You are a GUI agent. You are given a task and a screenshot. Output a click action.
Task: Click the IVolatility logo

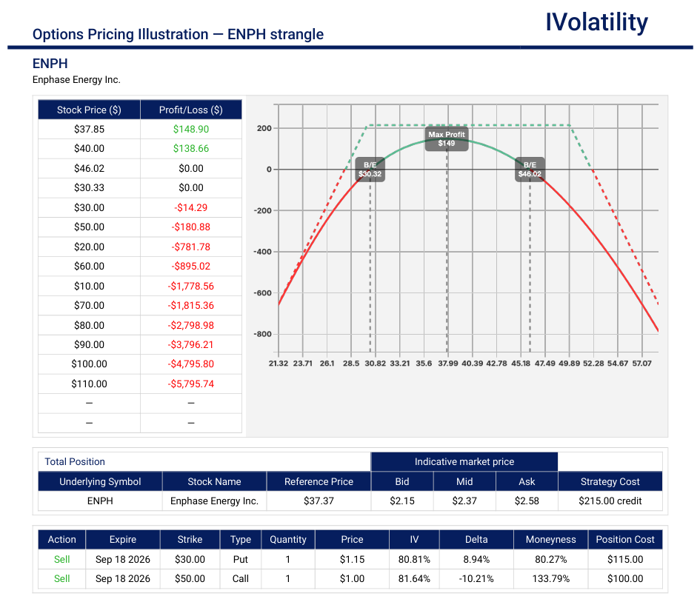coord(596,22)
